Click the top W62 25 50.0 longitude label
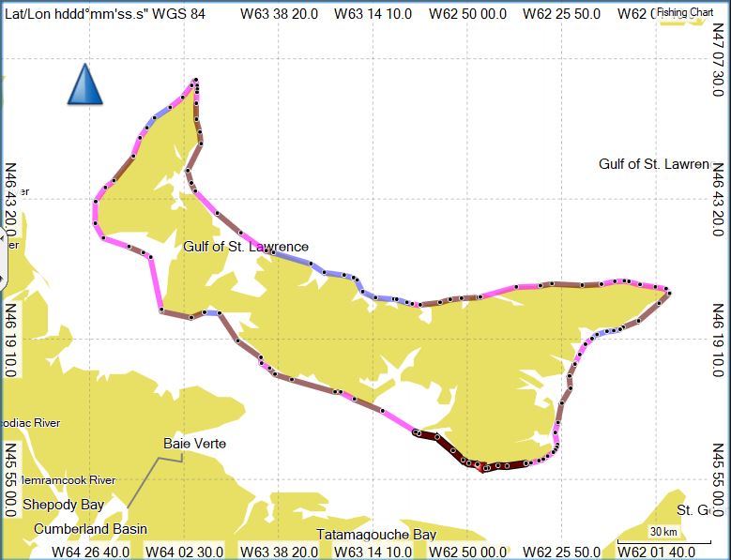Screen dimensions: 731x560 click(x=561, y=14)
